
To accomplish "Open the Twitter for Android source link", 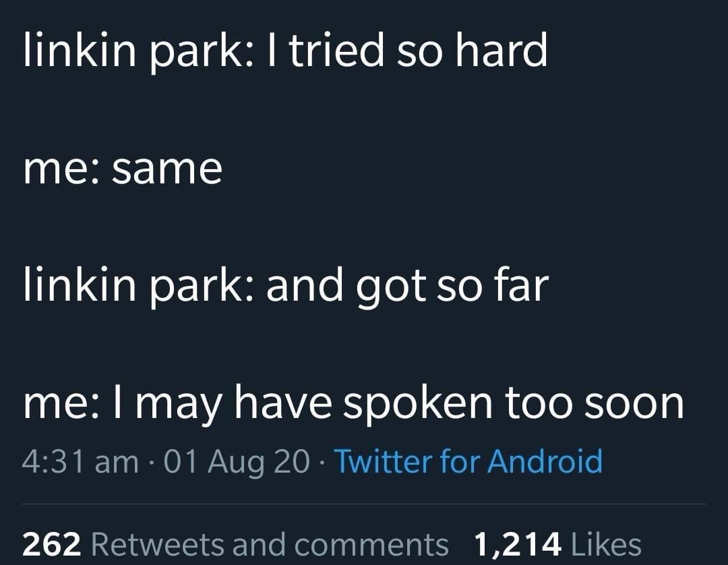I will coord(468,461).
